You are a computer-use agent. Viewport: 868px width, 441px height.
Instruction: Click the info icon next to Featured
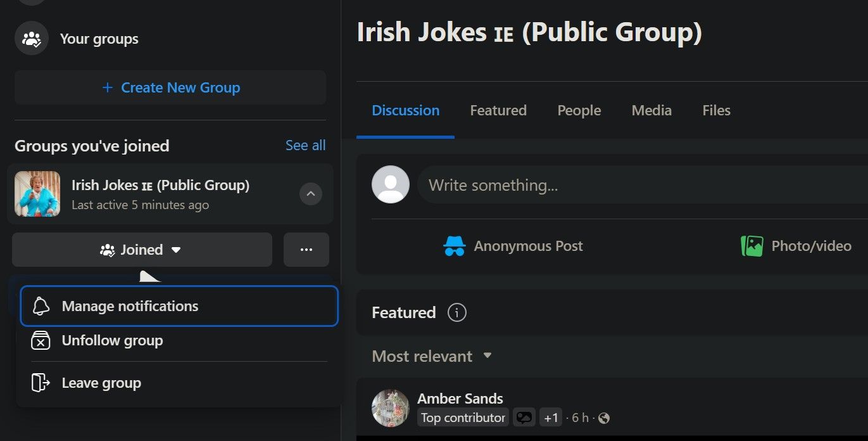click(x=456, y=312)
